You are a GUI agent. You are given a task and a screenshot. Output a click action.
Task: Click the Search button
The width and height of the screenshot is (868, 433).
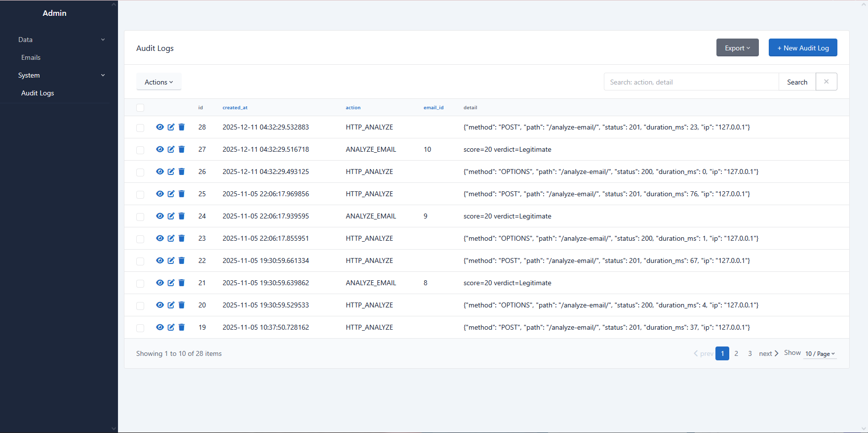[797, 82]
